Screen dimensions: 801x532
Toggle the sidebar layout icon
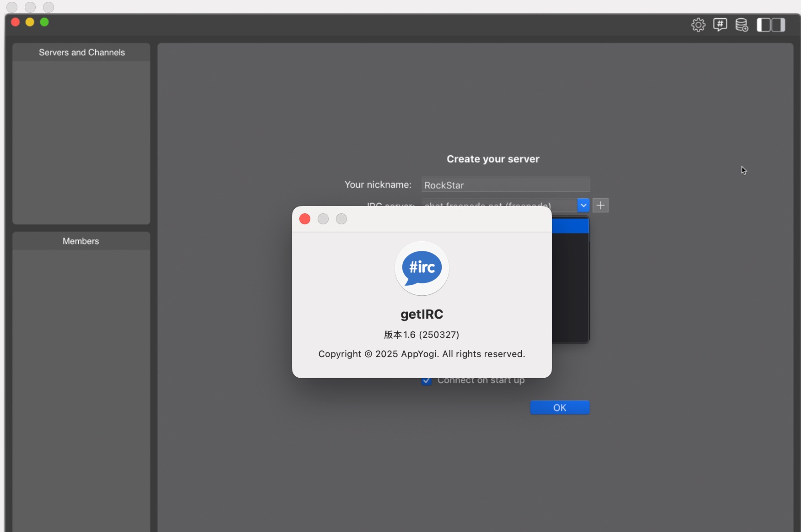coord(771,25)
